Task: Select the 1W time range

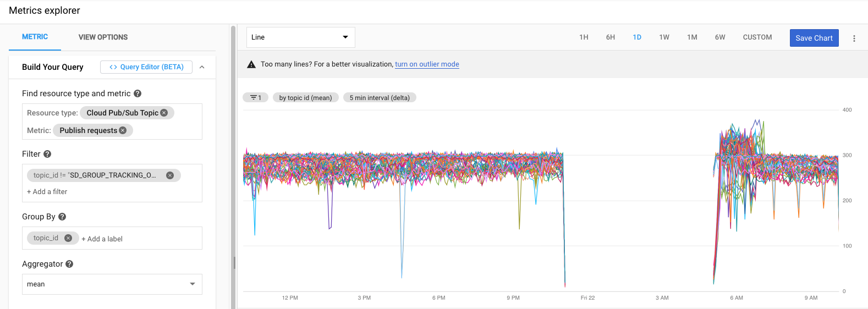Action: coord(664,37)
